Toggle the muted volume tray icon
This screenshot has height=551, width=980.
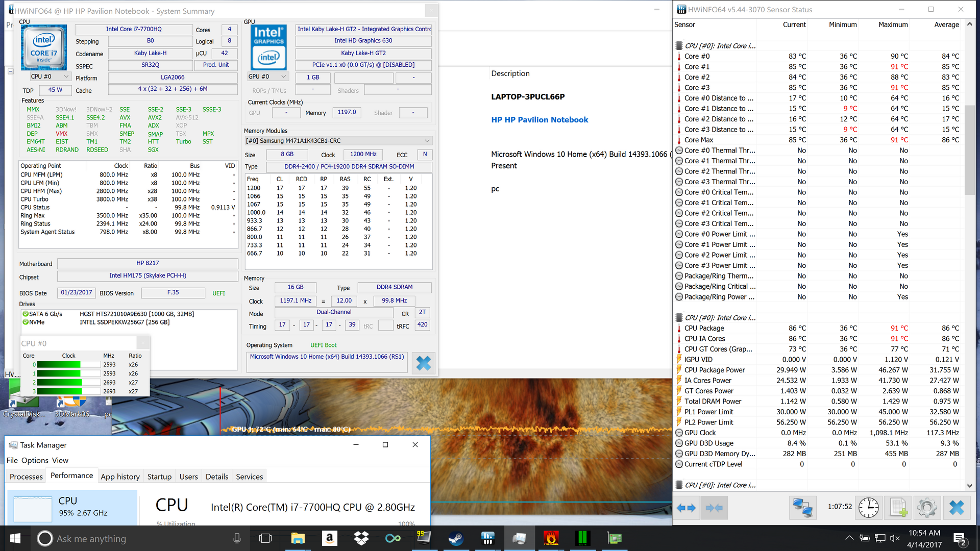coord(895,538)
